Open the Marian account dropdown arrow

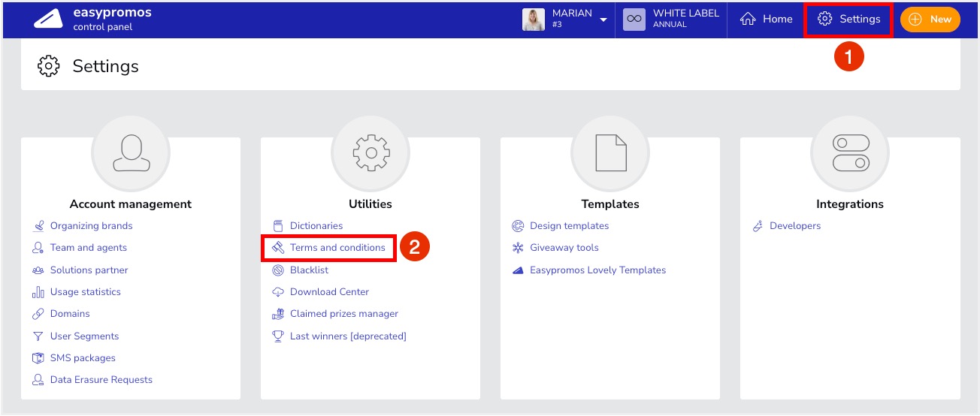click(603, 20)
